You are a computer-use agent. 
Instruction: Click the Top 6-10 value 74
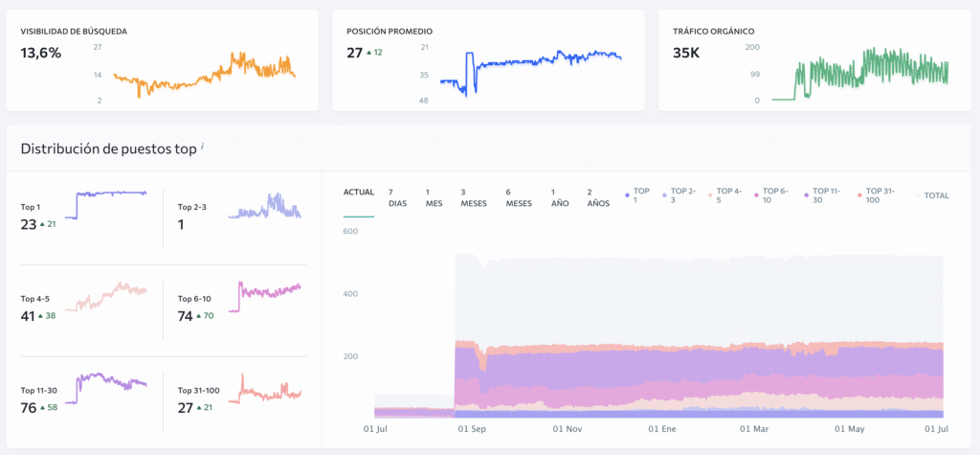pos(186,315)
